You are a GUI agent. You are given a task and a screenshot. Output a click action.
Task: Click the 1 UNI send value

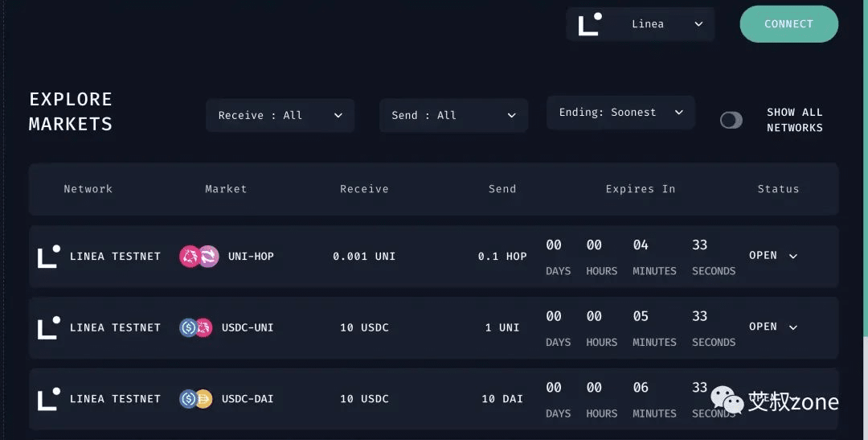coord(502,327)
